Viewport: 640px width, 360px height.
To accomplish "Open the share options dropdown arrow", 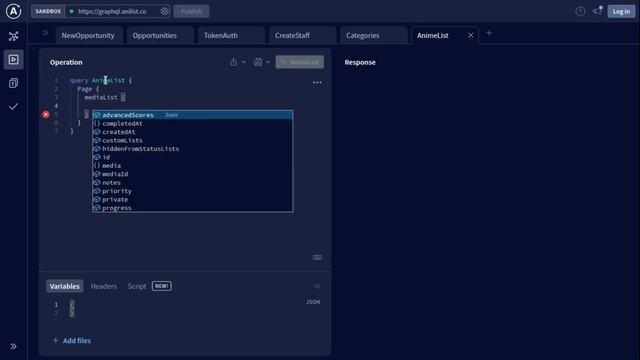I will click(244, 62).
